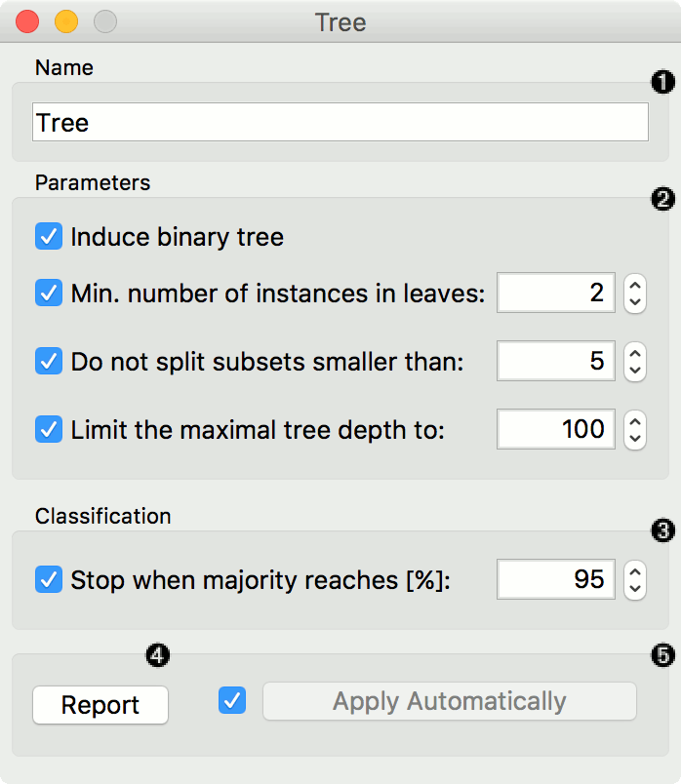Uncheck Stop when majority reaches option
The width and height of the screenshot is (681, 784).
click(x=49, y=580)
